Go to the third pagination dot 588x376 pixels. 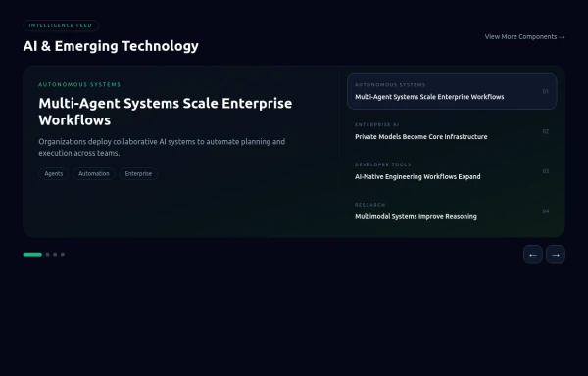55,255
